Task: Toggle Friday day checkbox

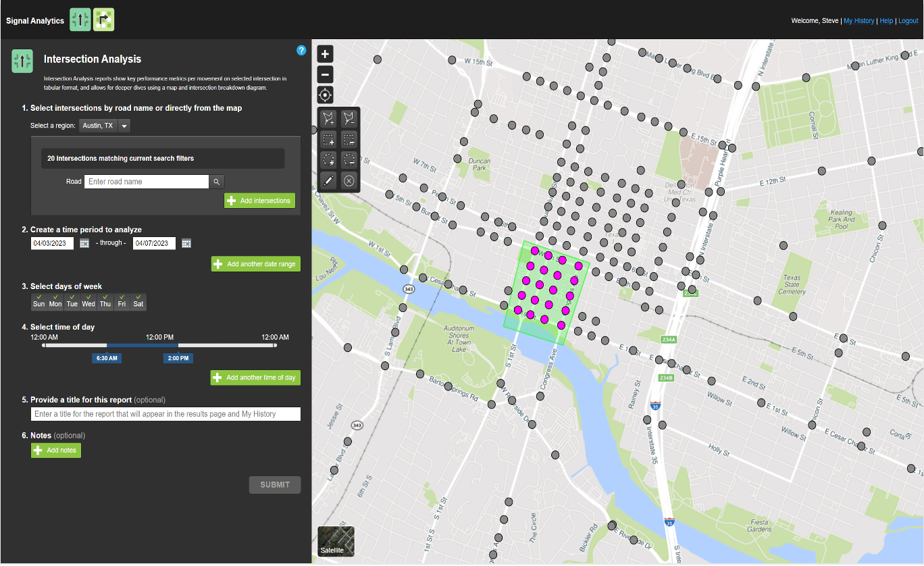Action: click(x=122, y=301)
